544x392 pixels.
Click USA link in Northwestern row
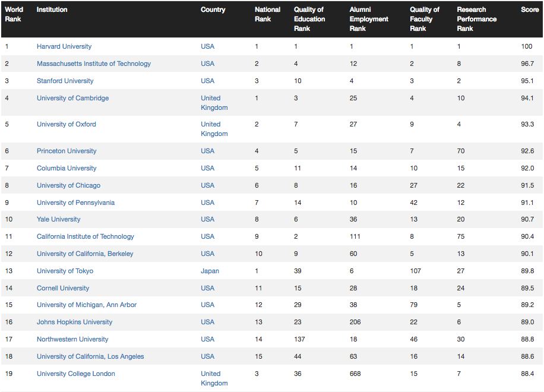[207, 339]
